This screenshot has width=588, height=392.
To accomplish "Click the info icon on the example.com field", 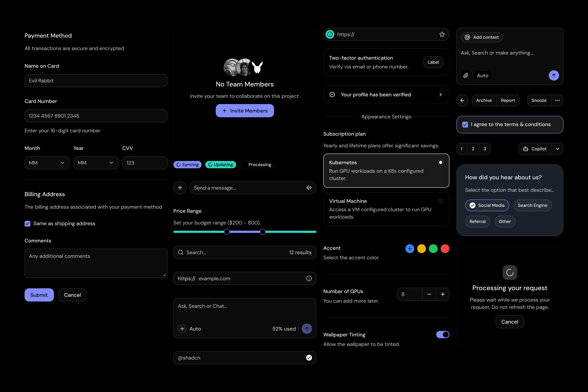I will [309, 278].
